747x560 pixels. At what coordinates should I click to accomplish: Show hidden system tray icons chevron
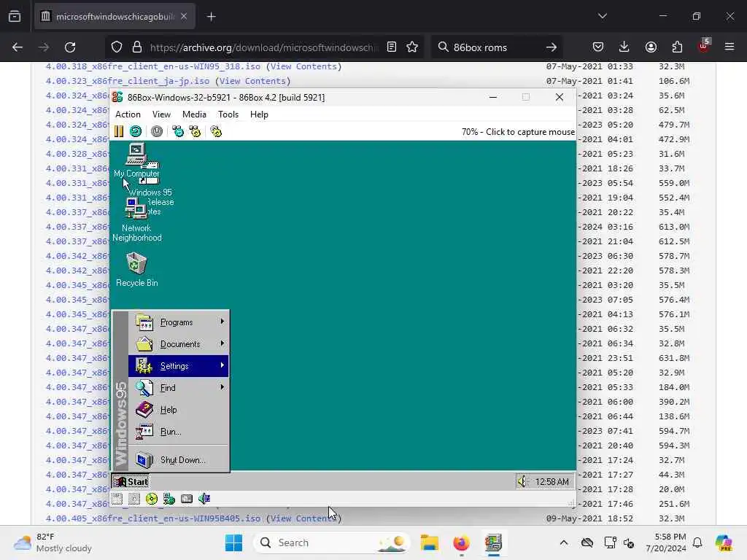click(564, 542)
